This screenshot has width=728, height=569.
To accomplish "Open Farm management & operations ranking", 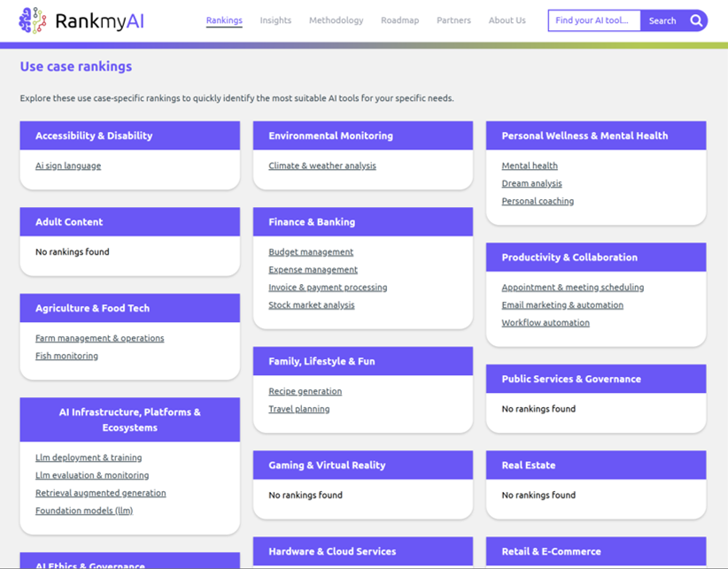I will click(x=100, y=338).
